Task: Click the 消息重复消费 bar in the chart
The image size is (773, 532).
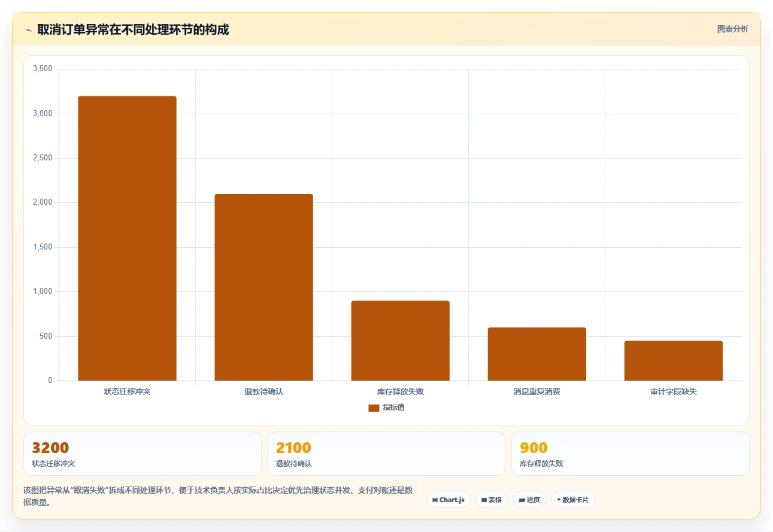Action: pos(536,354)
